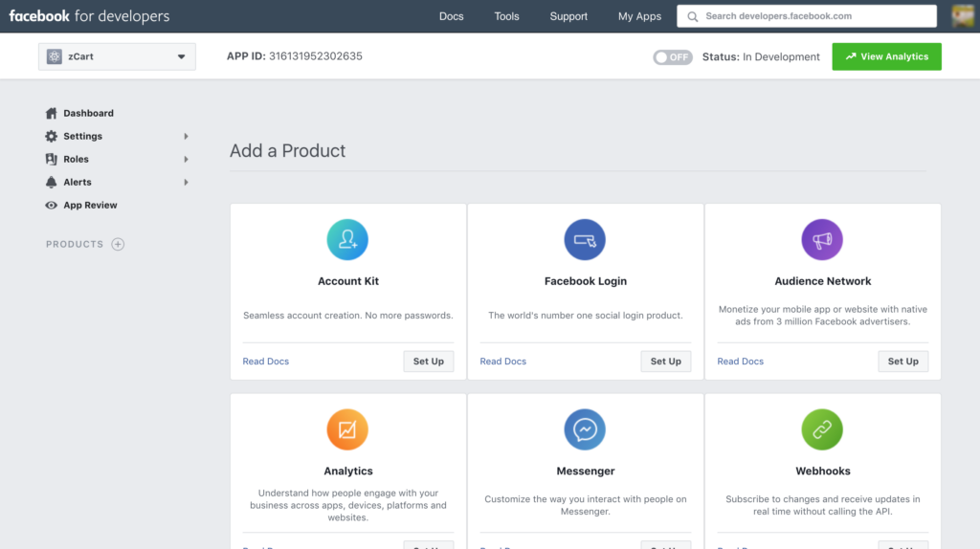The width and height of the screenshot is (980, 549).
Task: Click the Analytics chart icon
Action: click(347, 430)
